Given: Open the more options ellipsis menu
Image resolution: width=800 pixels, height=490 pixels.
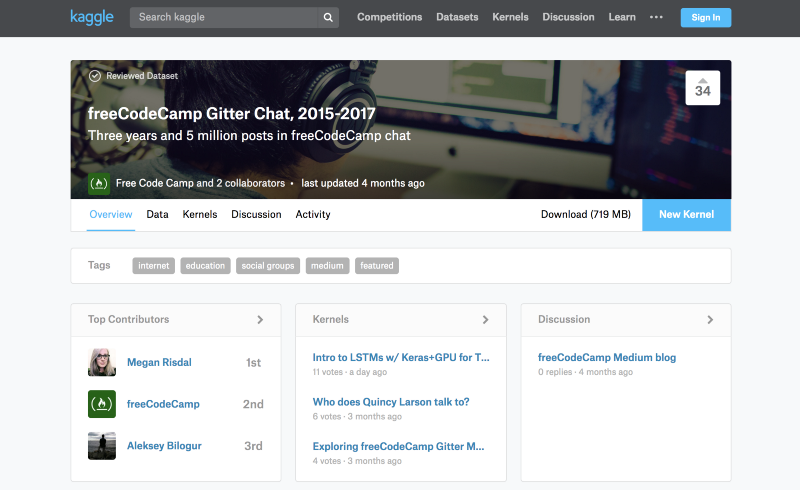Looking at the screenshot, I should pos(656,17).
